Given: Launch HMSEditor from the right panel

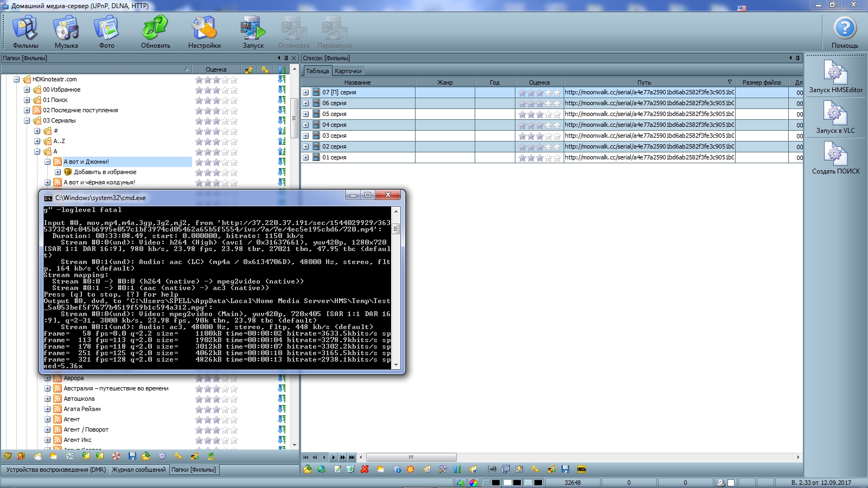Looking at the screenshot, I should [x=835, y=76].
